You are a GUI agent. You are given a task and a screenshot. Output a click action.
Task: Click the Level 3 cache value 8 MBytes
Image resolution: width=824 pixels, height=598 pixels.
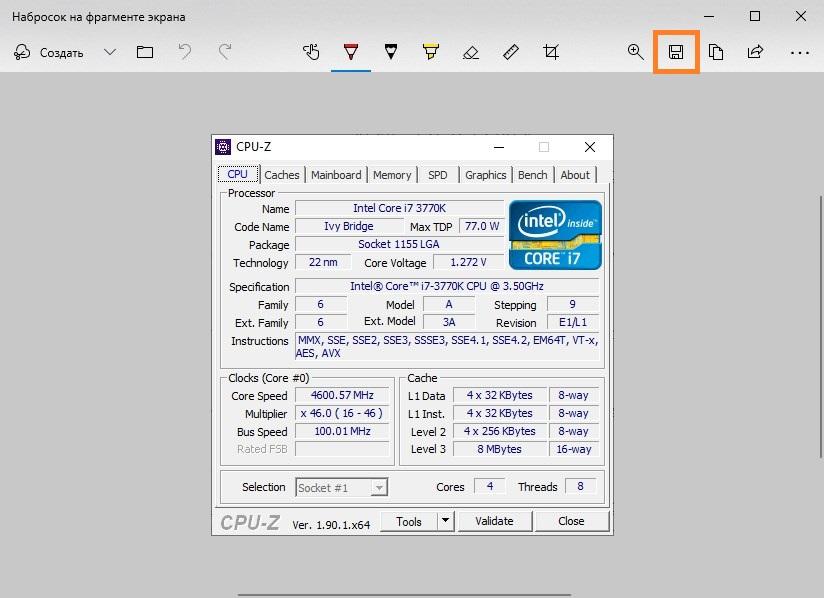point(499,449)
